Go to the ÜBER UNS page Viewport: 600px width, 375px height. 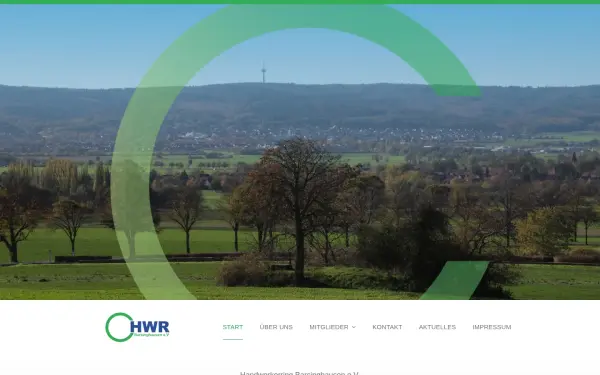pos(276,327)
